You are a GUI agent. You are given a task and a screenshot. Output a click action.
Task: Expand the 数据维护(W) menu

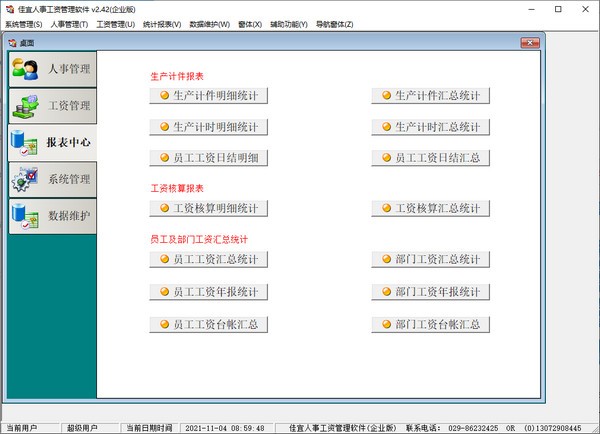(209, 24)
